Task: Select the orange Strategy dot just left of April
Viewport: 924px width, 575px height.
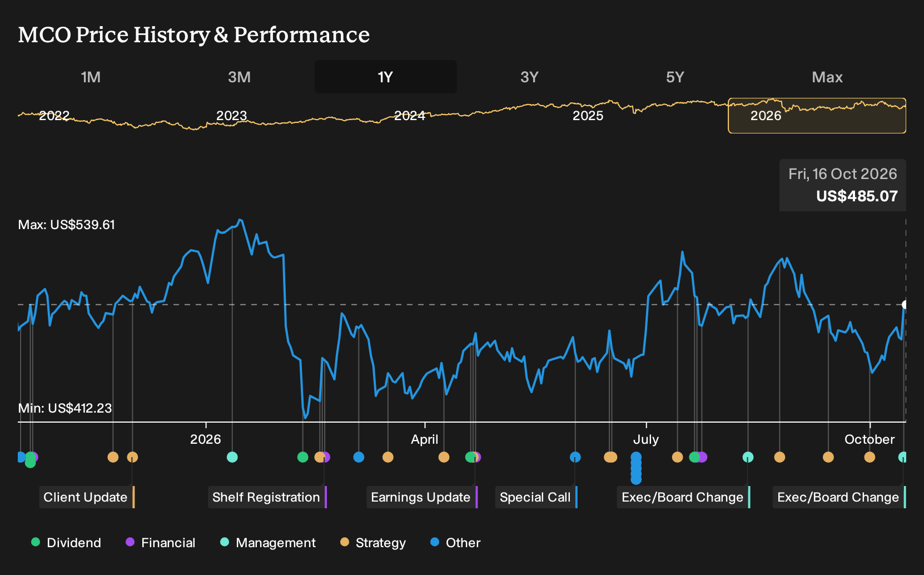Action: [388, 457]
